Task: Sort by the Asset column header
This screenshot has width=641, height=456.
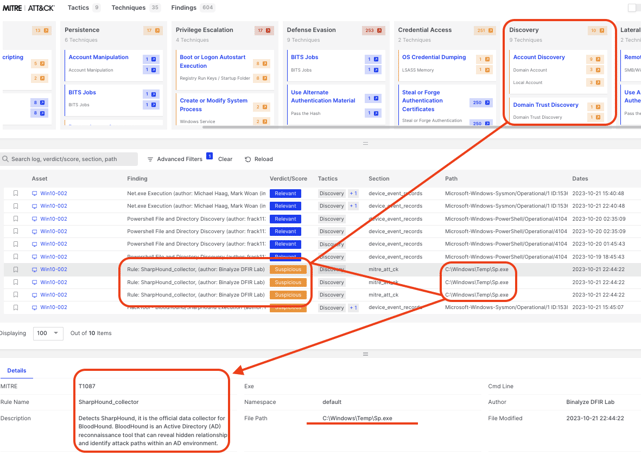Action: coord(40,179)
